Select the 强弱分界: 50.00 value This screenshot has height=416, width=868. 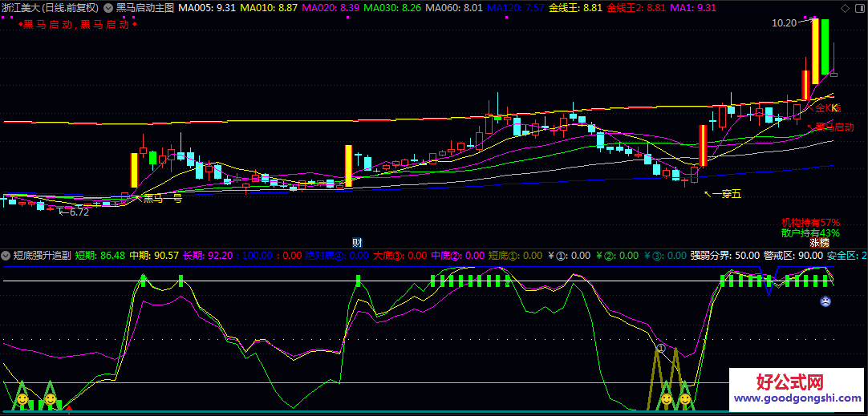point(724,256)
